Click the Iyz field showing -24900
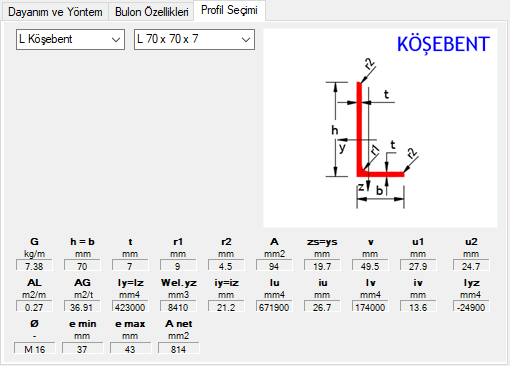This screenshot has width=510, height=366. 471,307
